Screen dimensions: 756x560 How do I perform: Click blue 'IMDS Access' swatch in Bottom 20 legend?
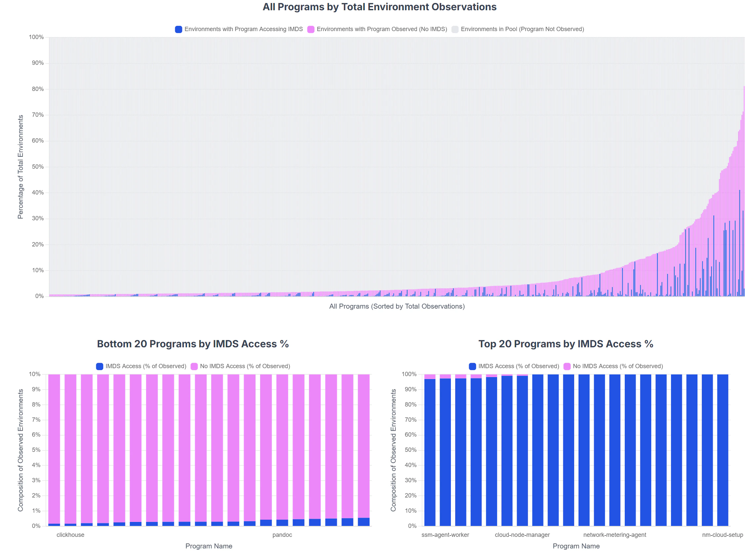pyautogui.click(x=99, y=366)
